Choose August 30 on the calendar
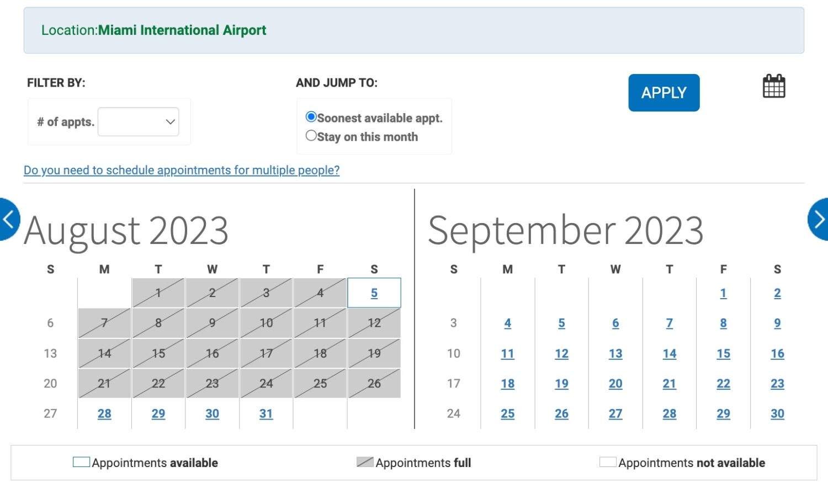Screen dimensions: 828x504 [x=213, y=413]
